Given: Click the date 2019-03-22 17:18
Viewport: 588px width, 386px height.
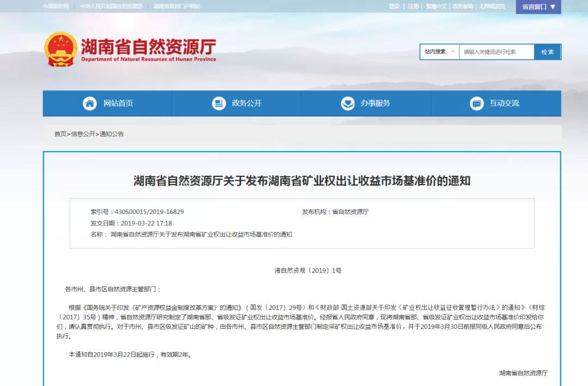Looking at the screenshot, I should tap(146, 223).
